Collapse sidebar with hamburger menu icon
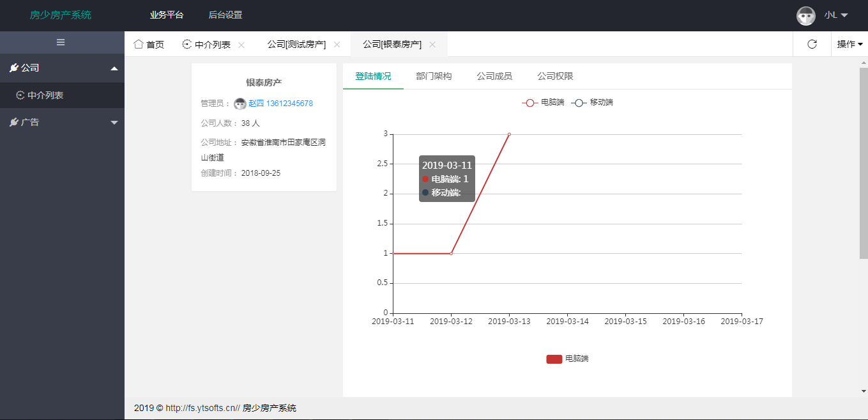Screen dimensions: 868x420 [61, 42]
